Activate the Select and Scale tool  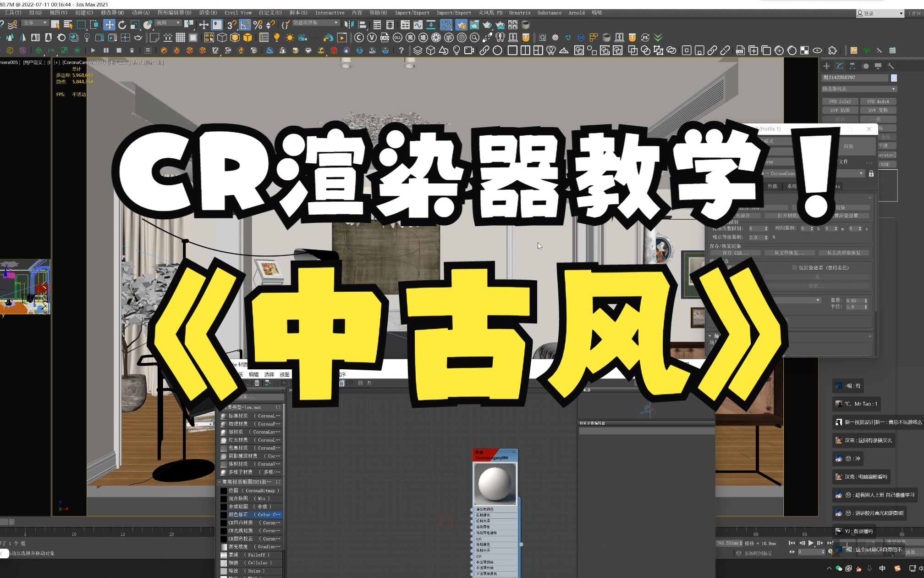[135, 25]
